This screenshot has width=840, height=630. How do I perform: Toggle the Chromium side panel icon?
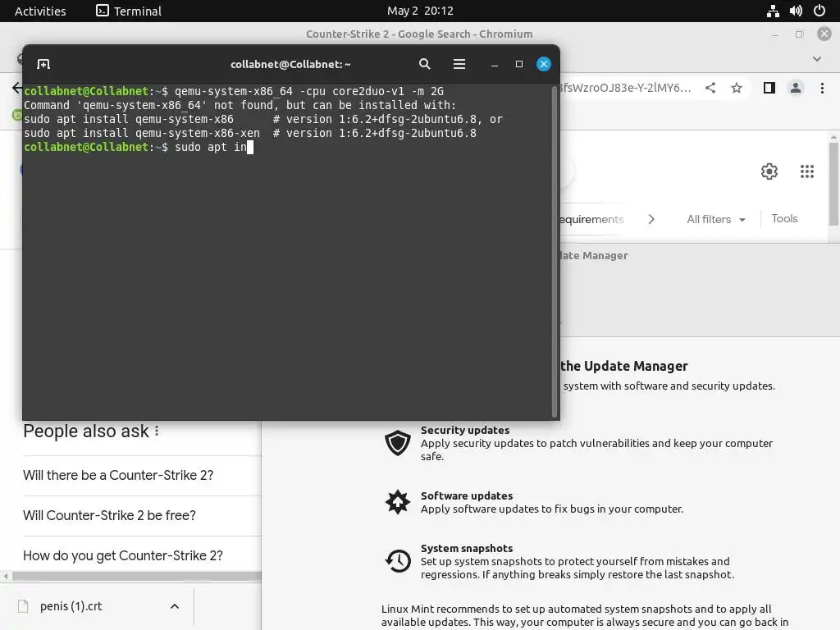(x=769, y=88)
